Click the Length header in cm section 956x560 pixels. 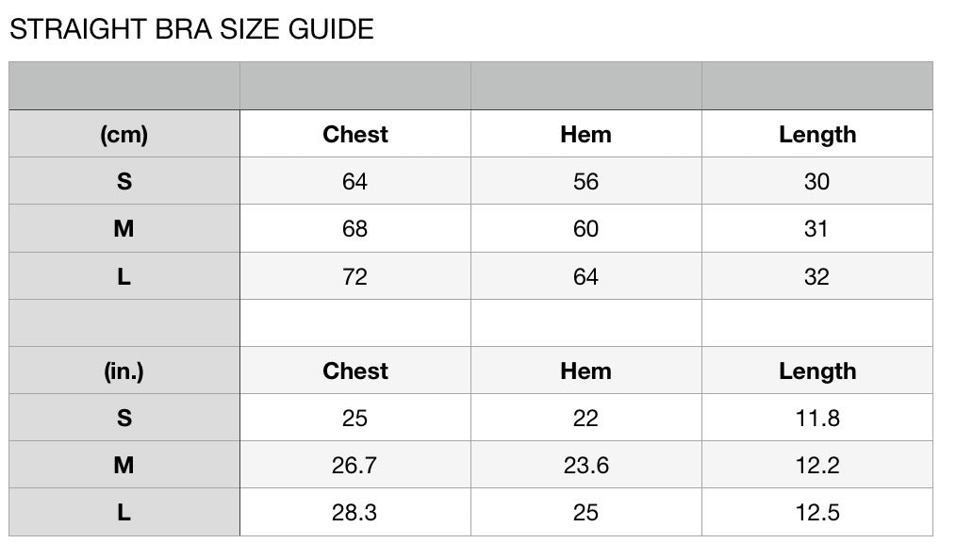click(x=817, y=134)
